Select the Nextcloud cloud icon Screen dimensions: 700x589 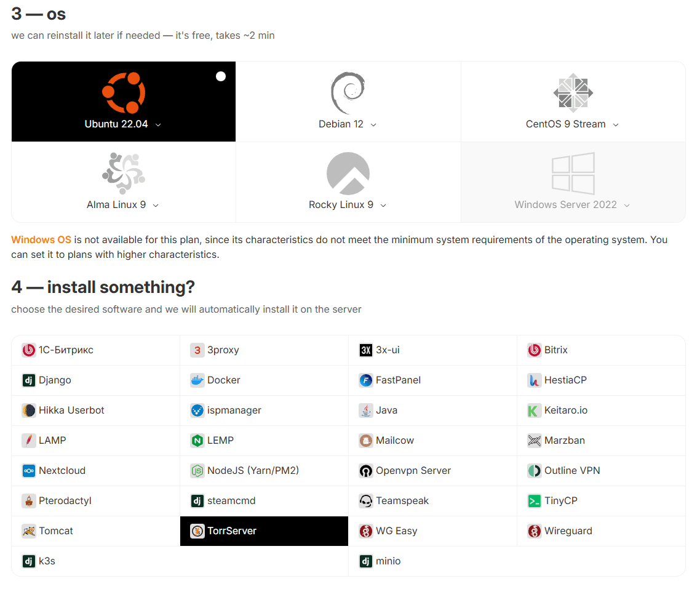(28, 471)
